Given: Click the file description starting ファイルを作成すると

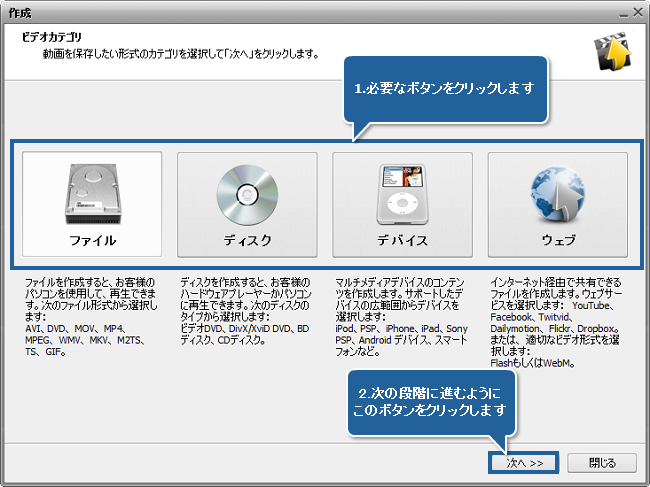Looking at the screenshot, I should [x=91, y=299].
